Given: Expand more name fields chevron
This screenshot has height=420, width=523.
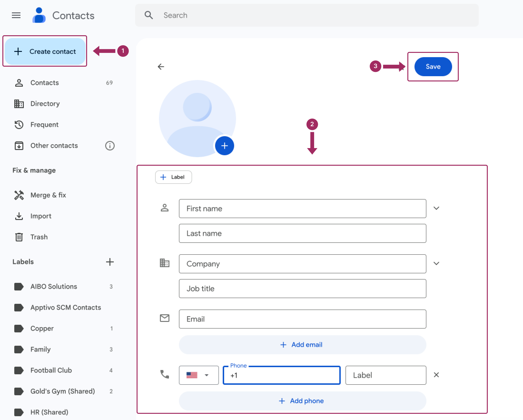Looking at the screenshot, I should [x=436, y=208].
